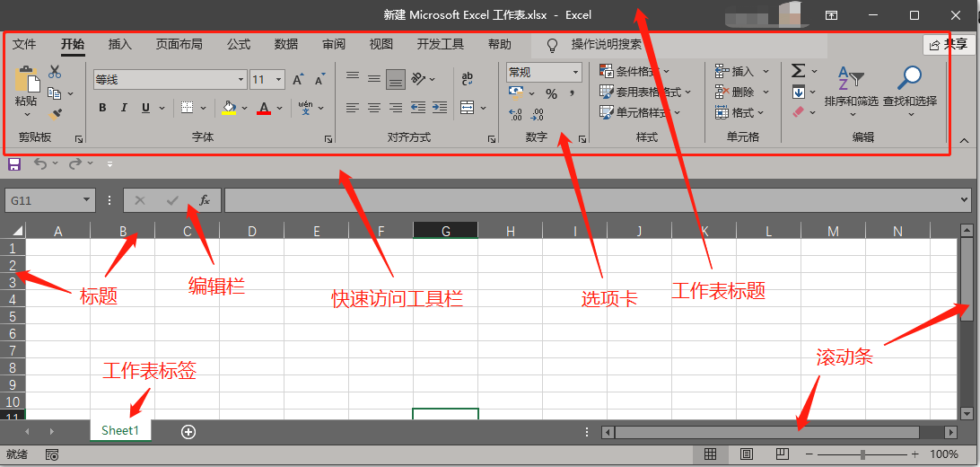Image resolution: width=980 pixels, height=467 pixels.
Task: Click the zoom slider handle
Action: (862, 454)
